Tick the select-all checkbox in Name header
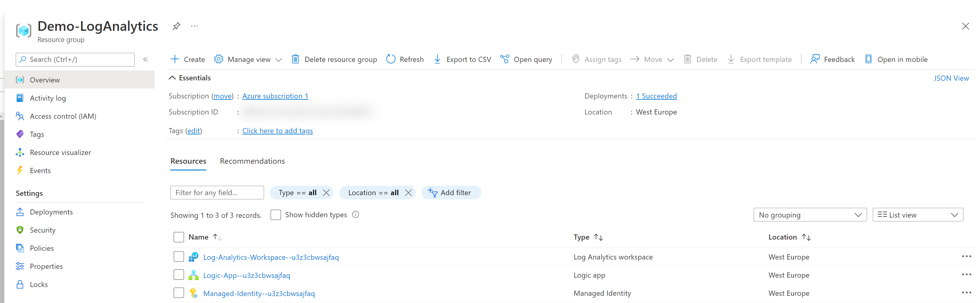 click(179, 237)
